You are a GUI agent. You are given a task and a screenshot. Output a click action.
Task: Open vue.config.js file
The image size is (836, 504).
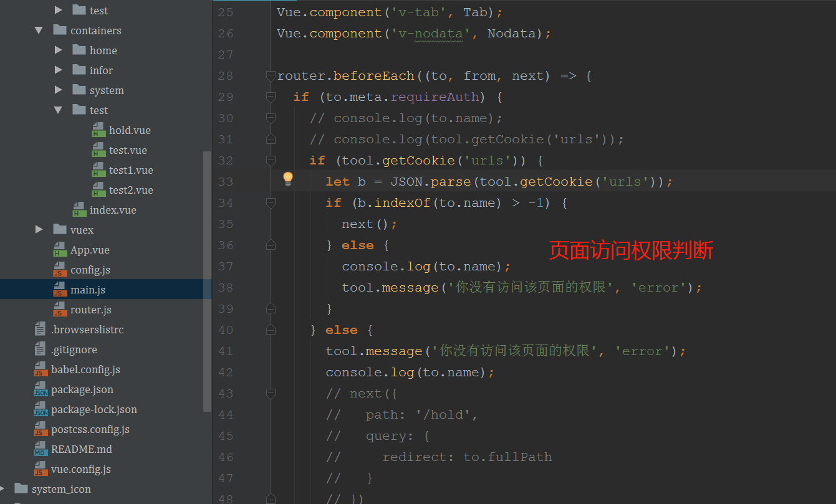click(81, 469)
